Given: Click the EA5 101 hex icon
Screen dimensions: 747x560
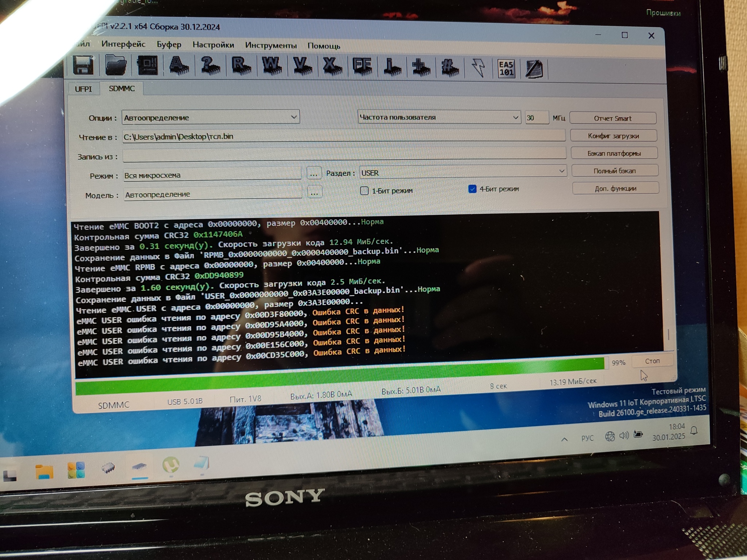Looking at the screenshot, I should (506, 68).
